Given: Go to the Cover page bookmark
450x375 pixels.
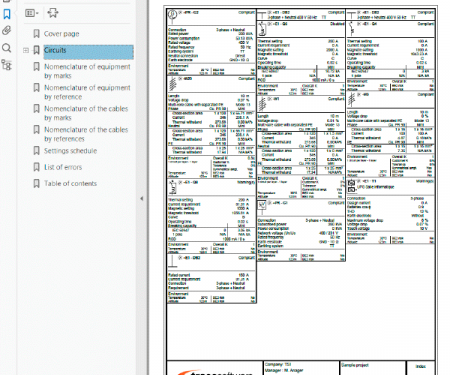Looking at the screenshot, I should click(x=62, y=34).
